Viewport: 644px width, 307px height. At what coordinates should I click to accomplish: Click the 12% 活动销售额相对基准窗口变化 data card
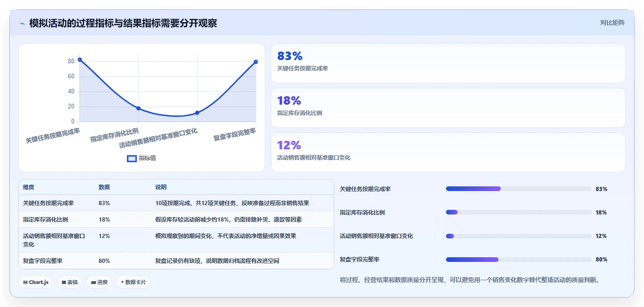448,152
